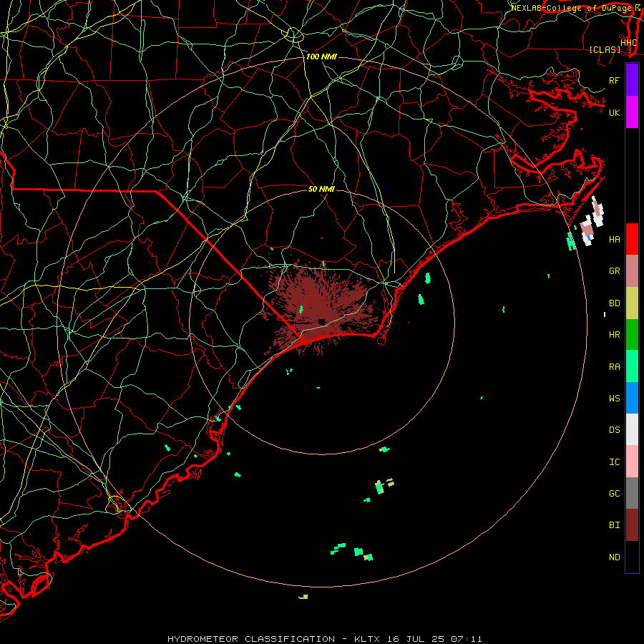Viewport: 644px width, 644px height.
Task: Click the large brown biological echo cluster
Action: [x=323, y=308]
